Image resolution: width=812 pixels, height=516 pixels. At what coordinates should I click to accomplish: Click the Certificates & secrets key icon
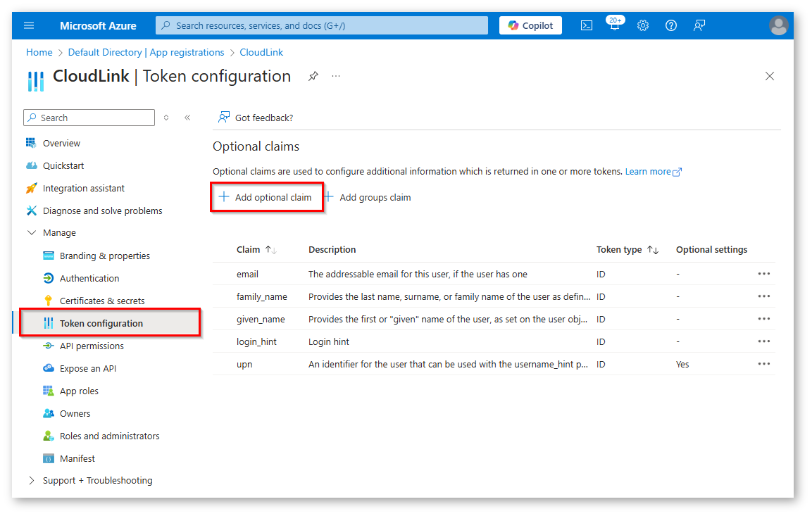(x=48, y=301)
